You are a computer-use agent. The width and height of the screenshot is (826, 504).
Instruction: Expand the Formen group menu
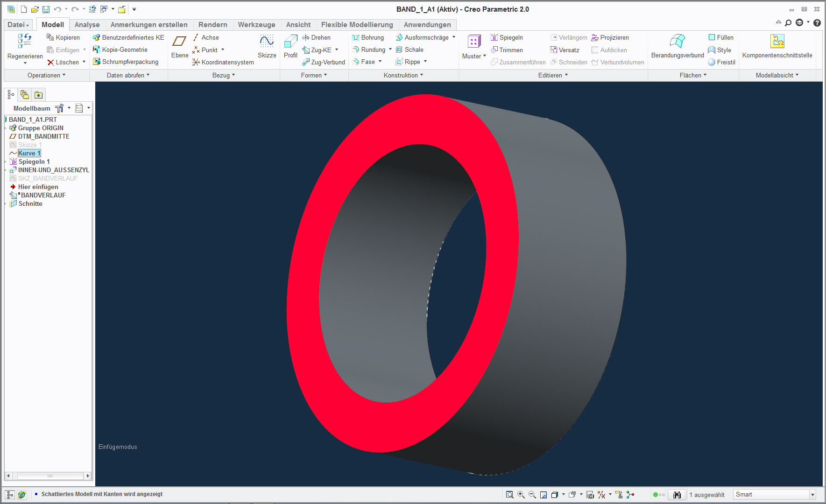(x=314, y=75)
